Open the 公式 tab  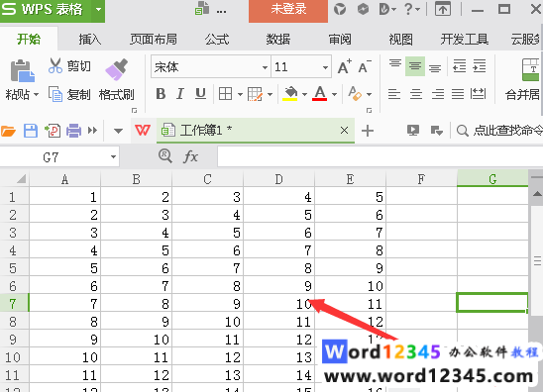click(217, 39)
